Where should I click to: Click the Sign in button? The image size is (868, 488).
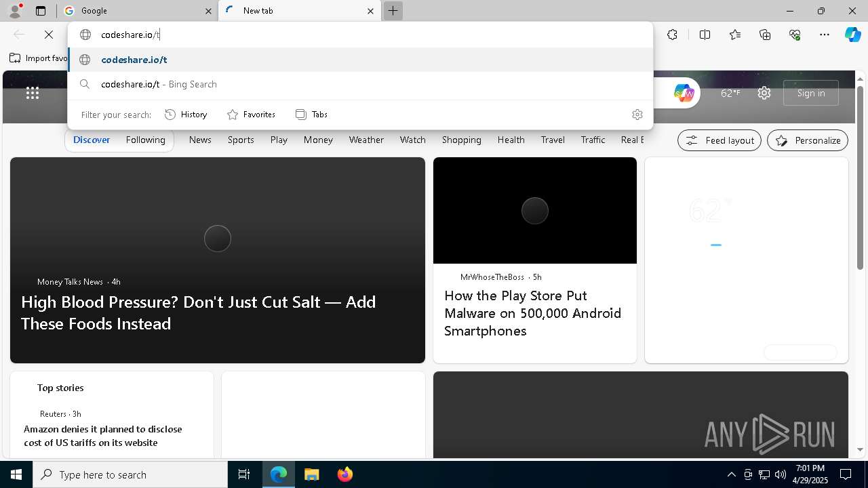[x=811, y=93]
